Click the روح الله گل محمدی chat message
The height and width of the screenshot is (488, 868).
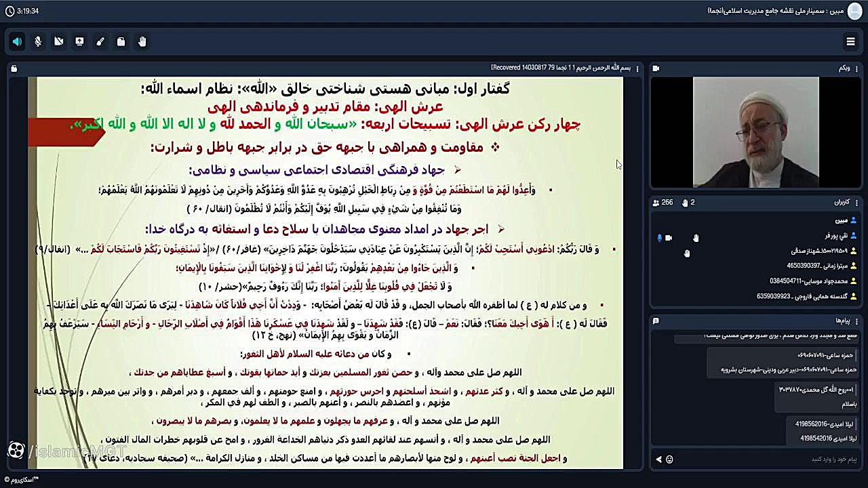click(817, 396)
